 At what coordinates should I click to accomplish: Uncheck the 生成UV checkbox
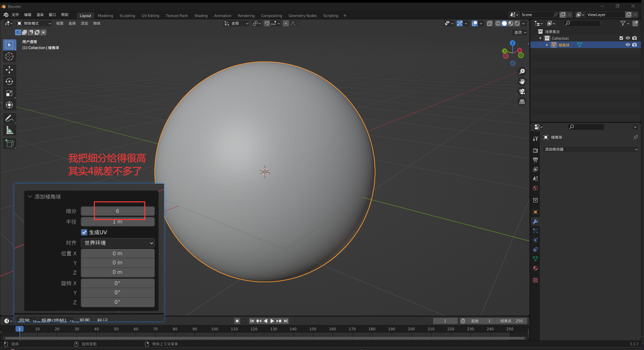84,232
